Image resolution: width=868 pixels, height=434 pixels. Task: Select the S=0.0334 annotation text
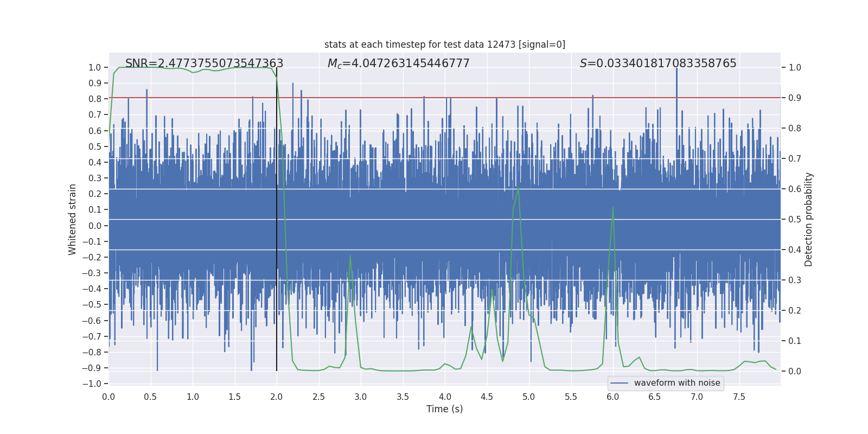pyautogui.click(x=658, y=63)
